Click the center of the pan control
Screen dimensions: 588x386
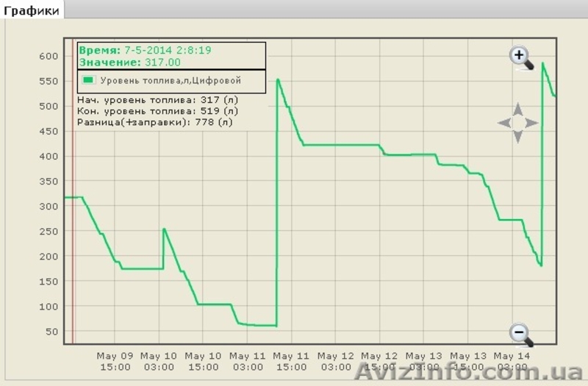[517, 123]
